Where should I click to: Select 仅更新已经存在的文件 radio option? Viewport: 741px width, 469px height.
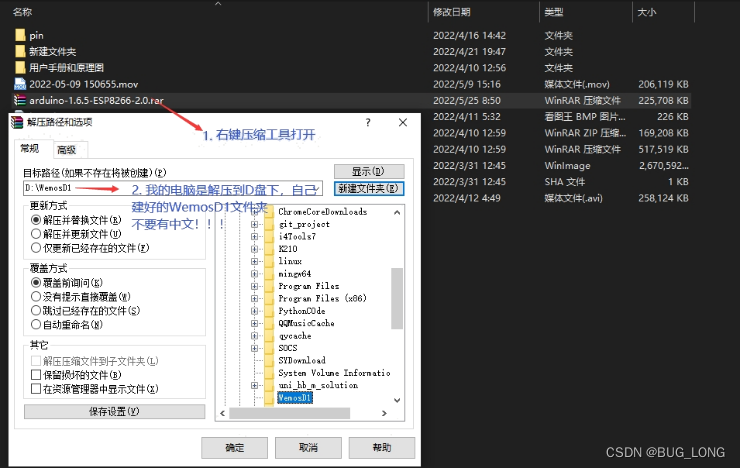(x=35, y=247)
